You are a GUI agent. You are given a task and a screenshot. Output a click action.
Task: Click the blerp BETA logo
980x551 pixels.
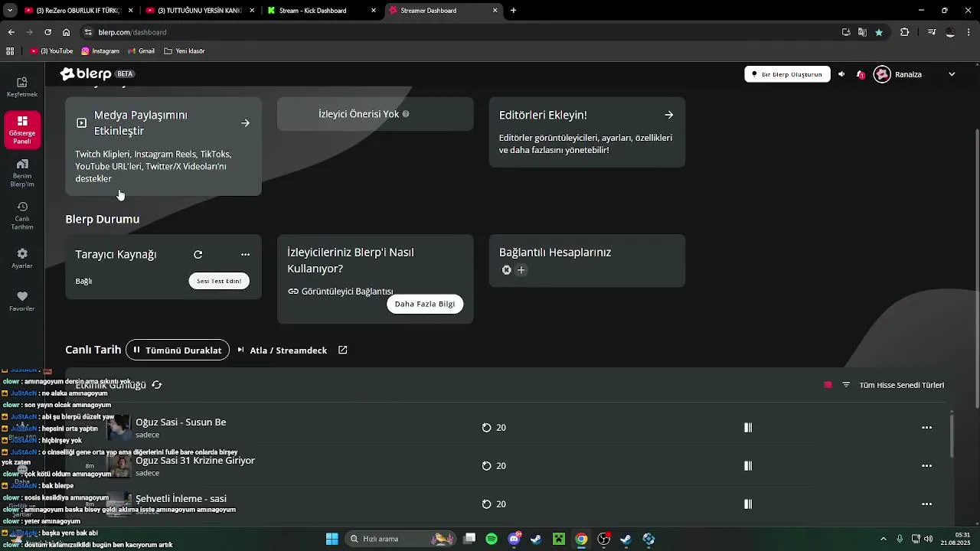[x=97, y=74]
